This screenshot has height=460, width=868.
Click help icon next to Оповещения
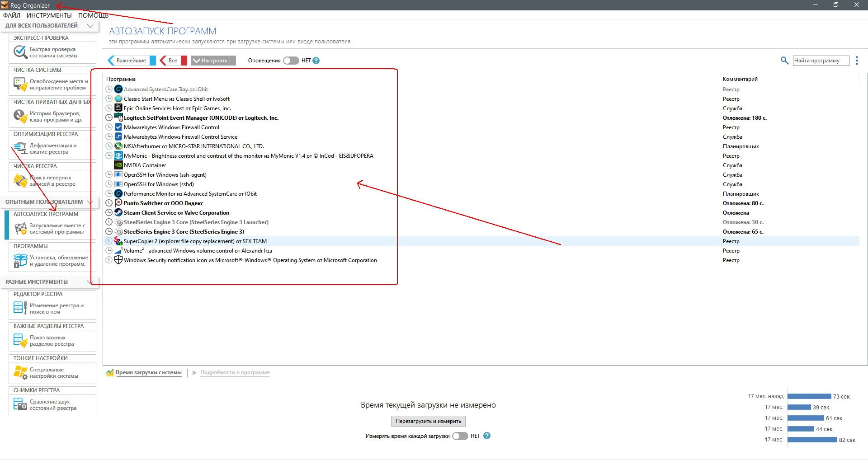(x=316, y=61)
